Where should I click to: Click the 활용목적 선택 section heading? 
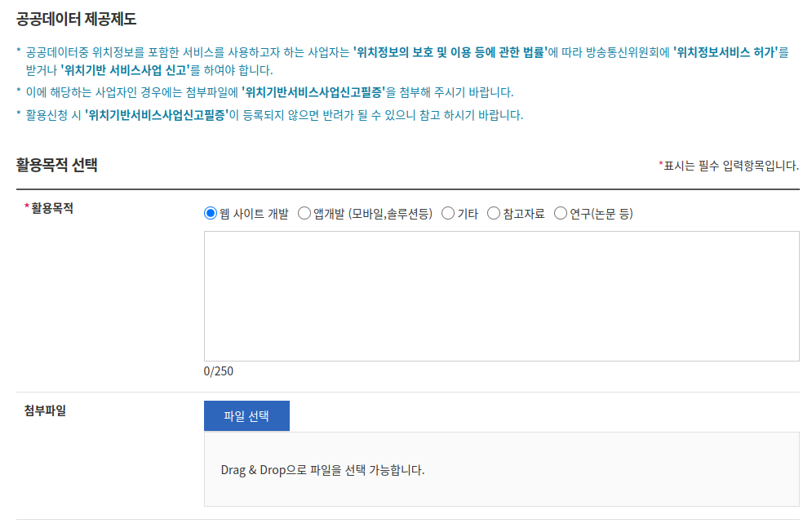coord(57,165)
